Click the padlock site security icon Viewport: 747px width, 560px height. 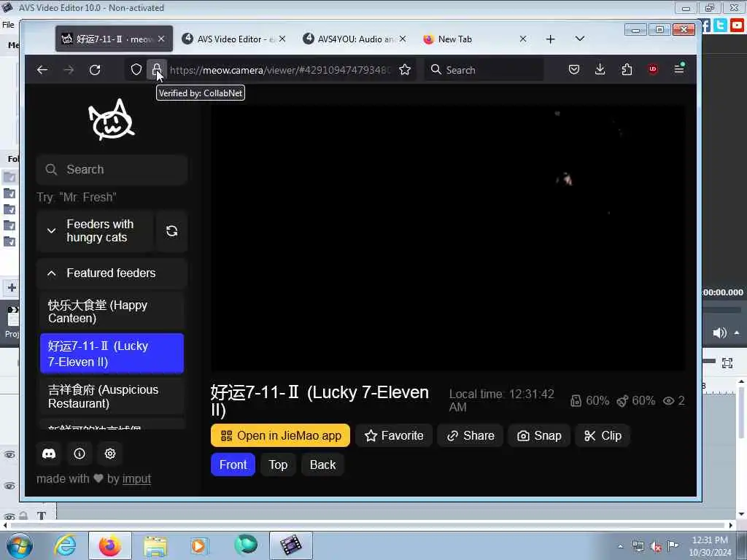click(x=156, y=70)
